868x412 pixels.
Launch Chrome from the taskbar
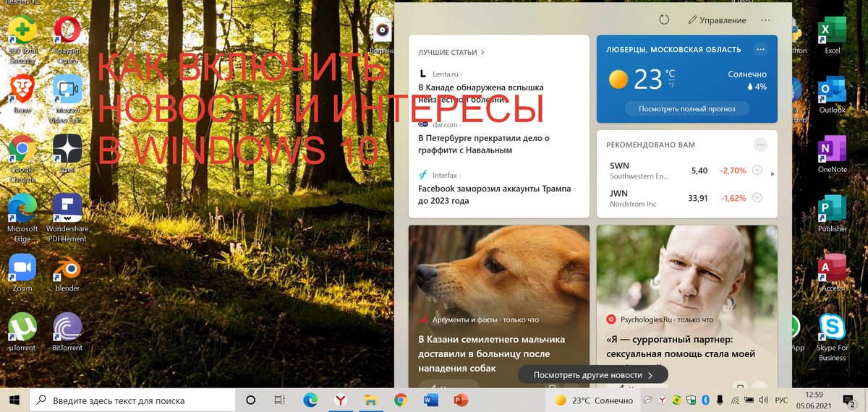[401, 400]
